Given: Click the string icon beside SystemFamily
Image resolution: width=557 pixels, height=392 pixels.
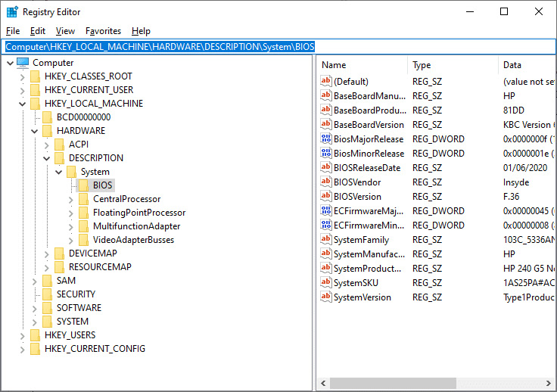Looking at the screenshot, I should [x=325, y=240].
